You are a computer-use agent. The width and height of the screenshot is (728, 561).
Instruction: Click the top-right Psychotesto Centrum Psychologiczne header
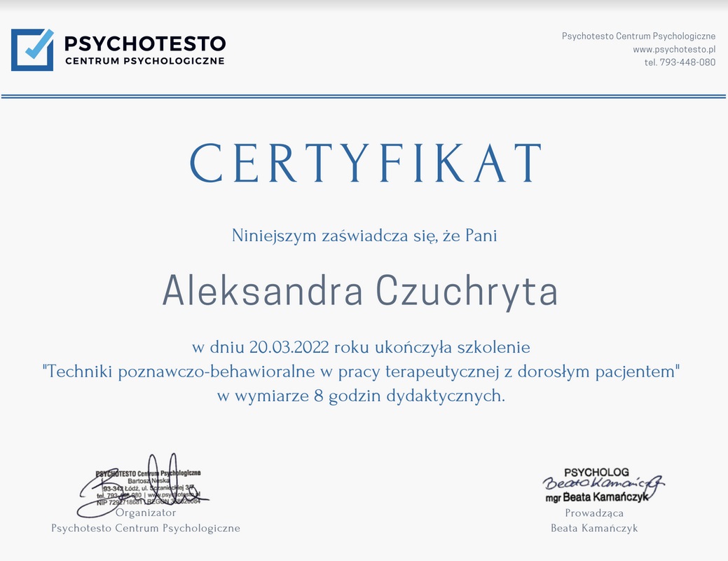(638, 36)
